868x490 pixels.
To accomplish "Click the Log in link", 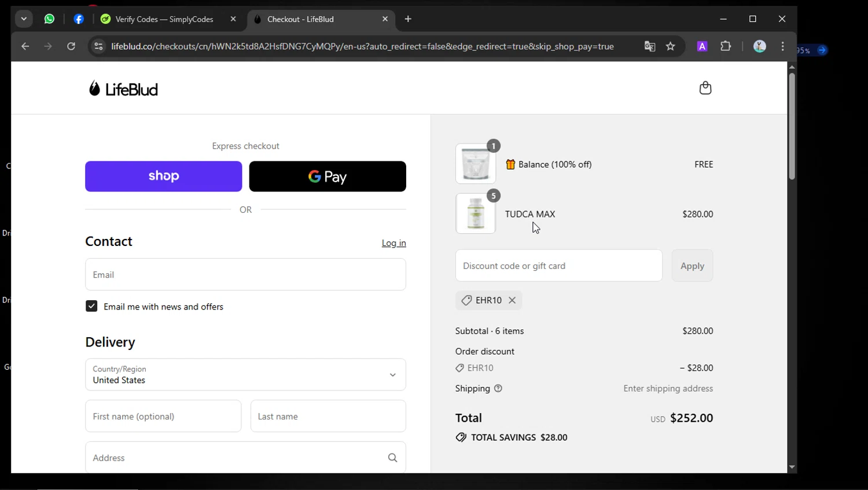I will pos(394,243).
